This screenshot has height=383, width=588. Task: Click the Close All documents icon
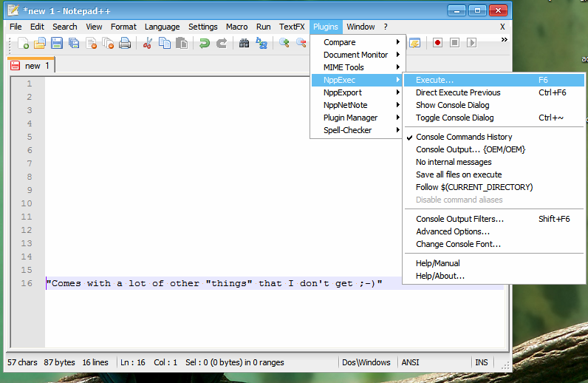[108, 43]
